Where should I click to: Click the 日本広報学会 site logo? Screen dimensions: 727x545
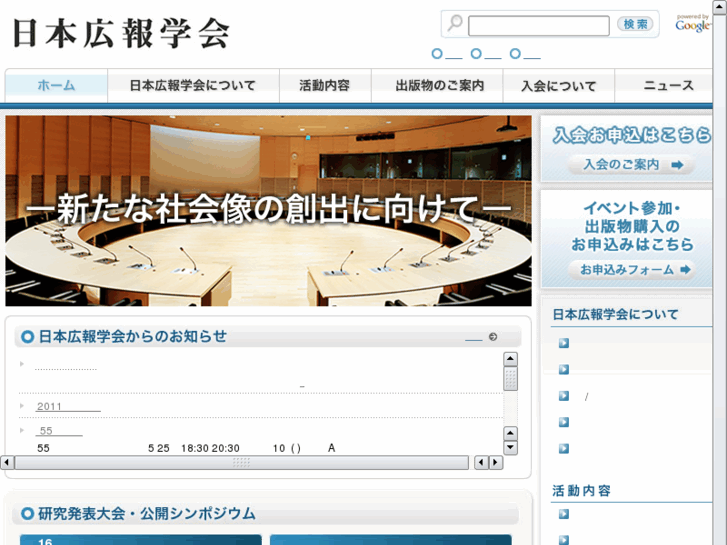click(x=121, y=33)
